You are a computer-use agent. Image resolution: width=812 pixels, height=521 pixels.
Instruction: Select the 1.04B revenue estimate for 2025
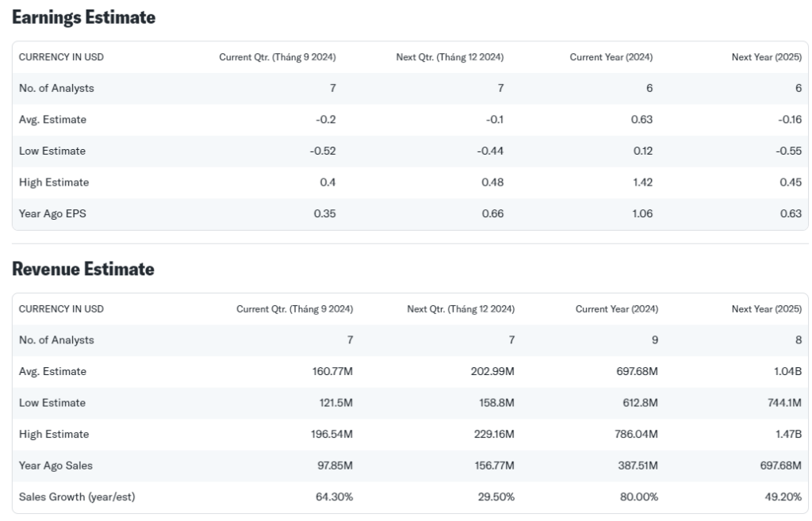(x=787, y=371)
